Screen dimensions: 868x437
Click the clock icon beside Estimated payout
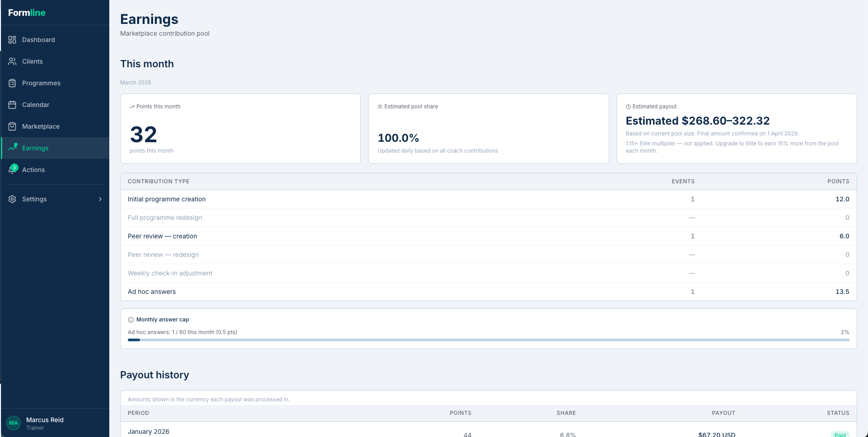pyautogui.click(x=628, y=107)
